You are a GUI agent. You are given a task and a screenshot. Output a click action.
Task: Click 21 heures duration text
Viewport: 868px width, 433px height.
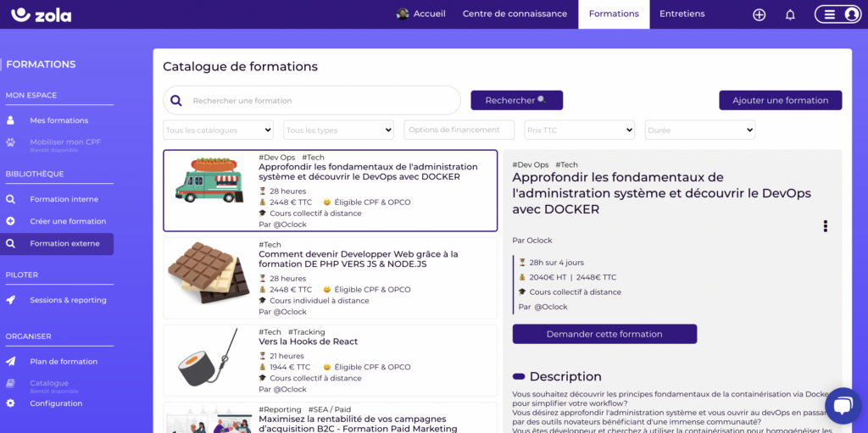tap(288, 356)
